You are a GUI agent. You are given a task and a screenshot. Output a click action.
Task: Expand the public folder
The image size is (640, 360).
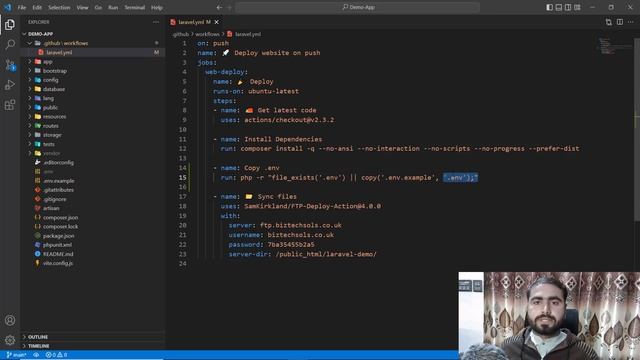92,107
